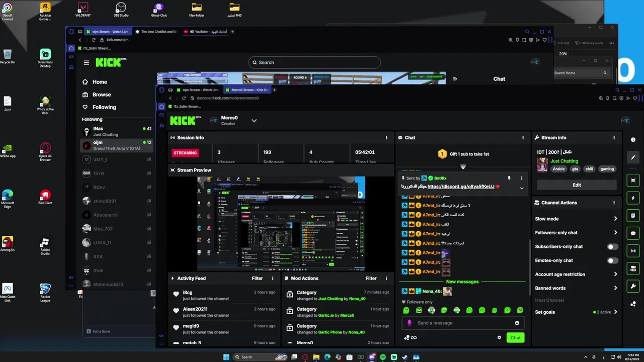Open VALORANT desktop shortcut

pyautogui.click(x=83, y=9)
